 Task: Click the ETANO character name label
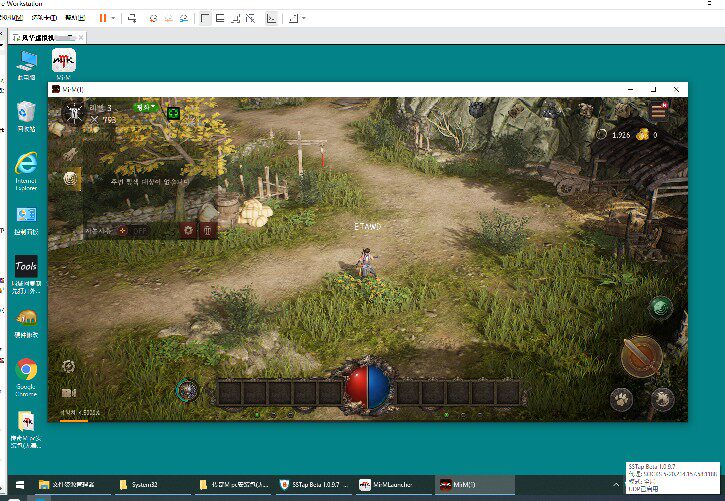pos(368,226)
